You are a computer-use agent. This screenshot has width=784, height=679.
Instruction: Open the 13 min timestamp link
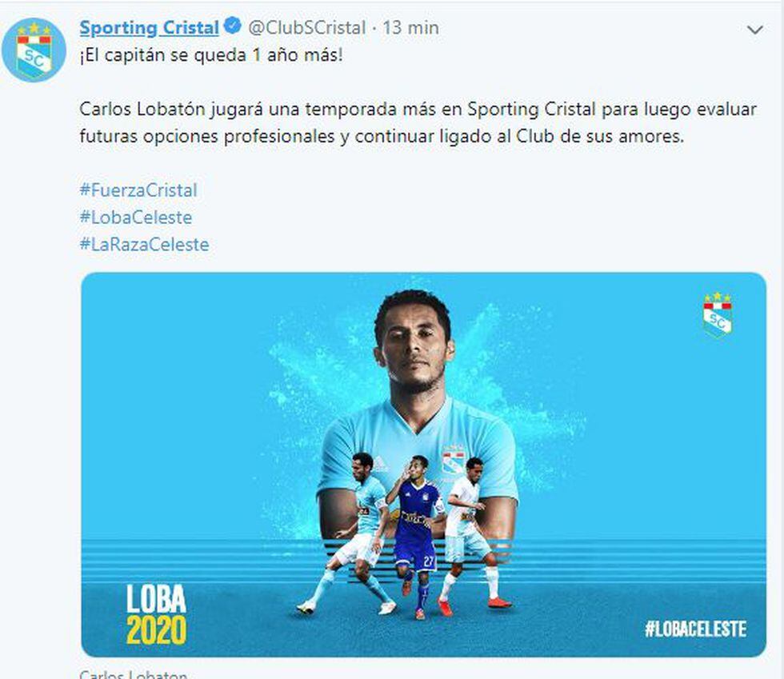point(410,27)
